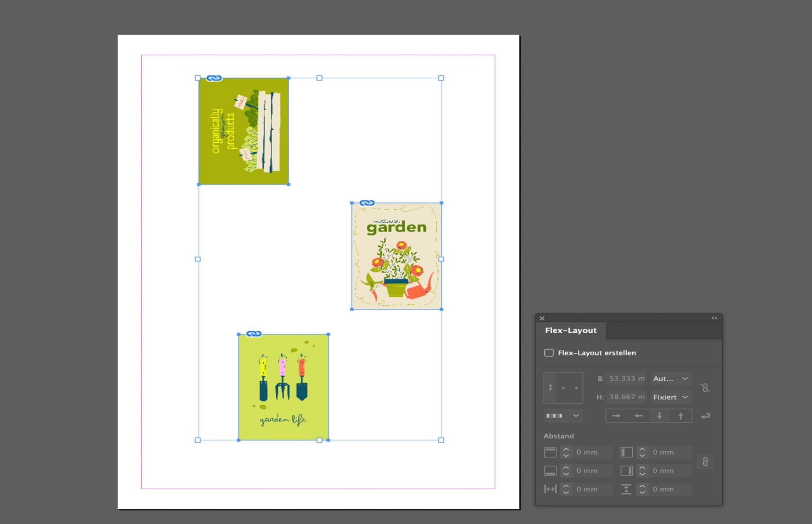
Task: Toggle the wrap return-arrow icon
Action: tap(705, 416)
